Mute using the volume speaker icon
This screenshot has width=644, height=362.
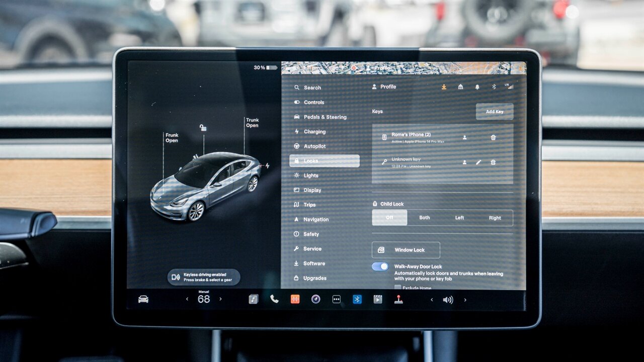click(448, 300)
